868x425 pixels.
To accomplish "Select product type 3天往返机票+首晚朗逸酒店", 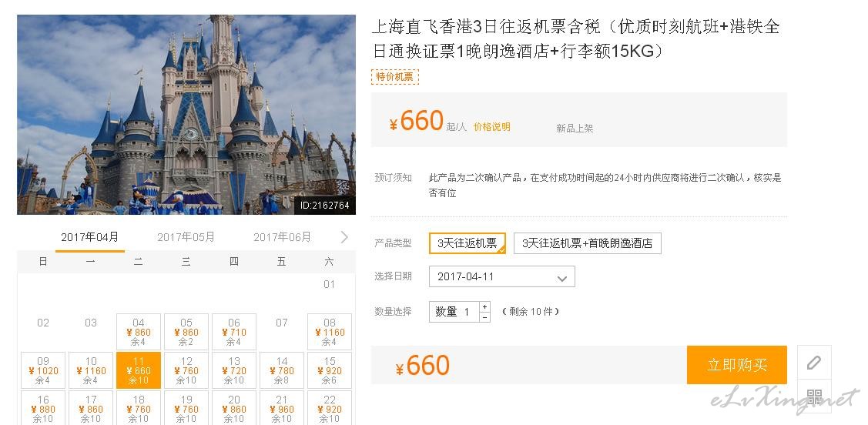I will [588, 243].
